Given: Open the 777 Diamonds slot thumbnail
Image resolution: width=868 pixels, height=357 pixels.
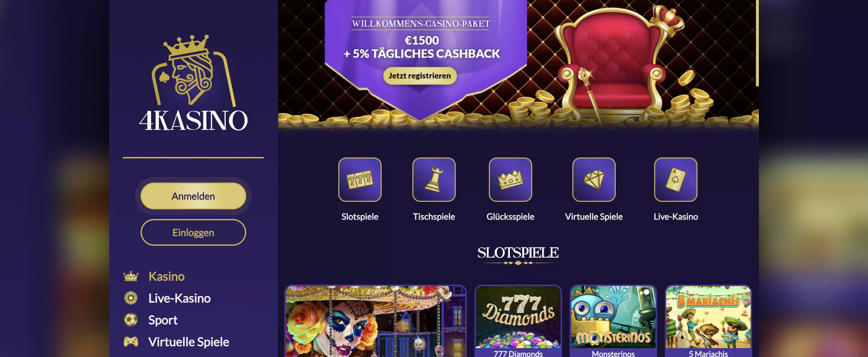Looking at the screenshot, I should 518,321.
